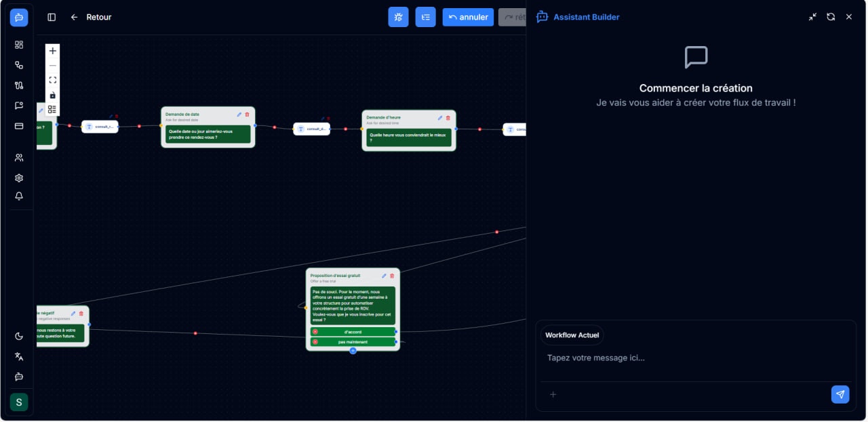This screenshot has height=422, width=868.
Task: Click the zoom in plus on the canvas
Action: (52, 50)
